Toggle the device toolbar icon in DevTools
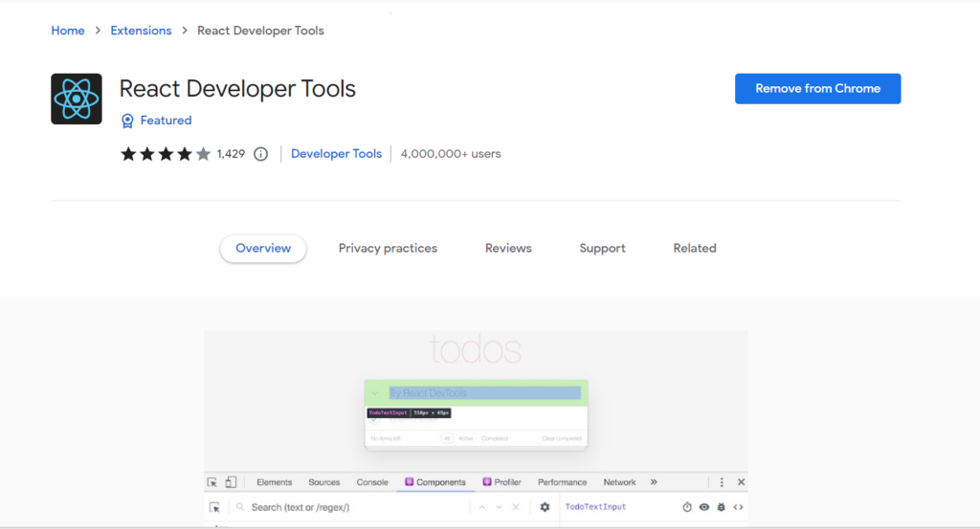 tap(231, 482)
